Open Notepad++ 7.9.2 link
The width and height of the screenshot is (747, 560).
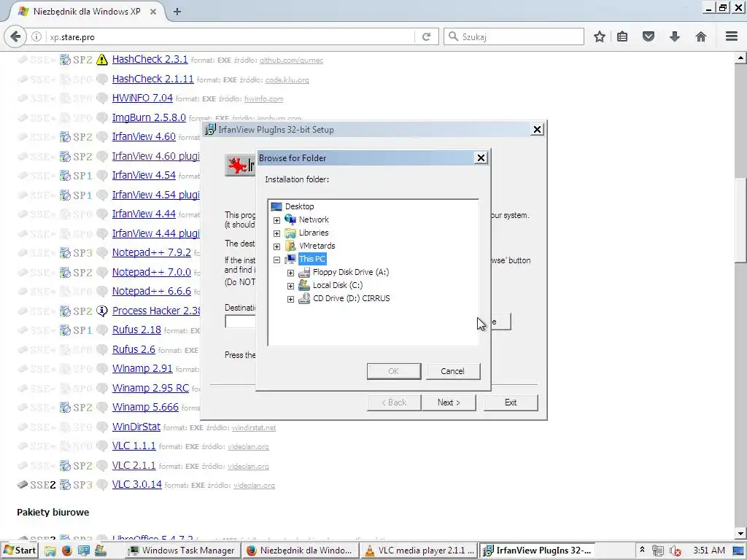[x=152, y=252]
